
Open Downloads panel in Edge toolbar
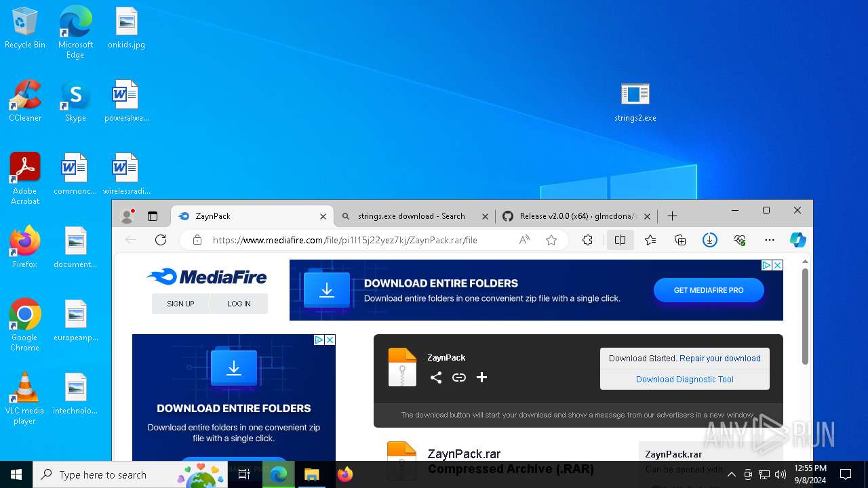pyautogui.click(x=710, y=240)
